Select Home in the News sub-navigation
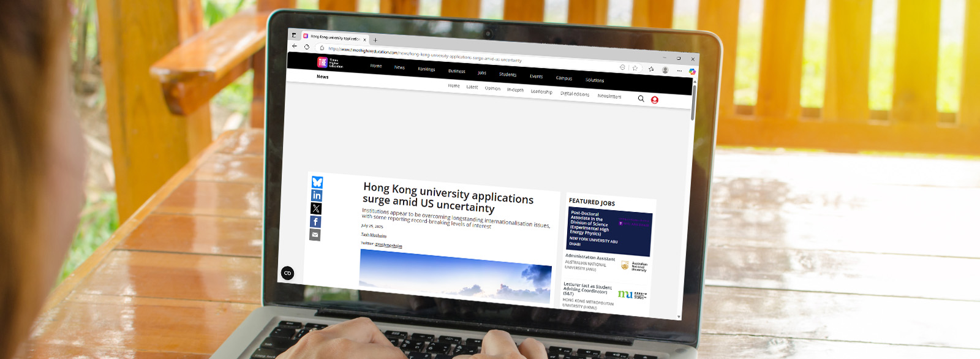980x359 pixels. click(x=454, y=86)
